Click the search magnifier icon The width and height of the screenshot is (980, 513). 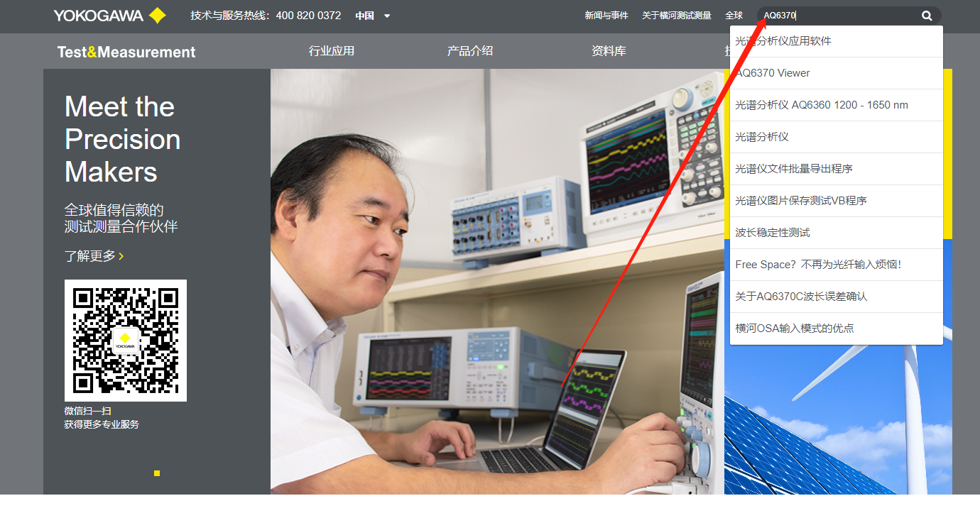[x=926, y=15]
